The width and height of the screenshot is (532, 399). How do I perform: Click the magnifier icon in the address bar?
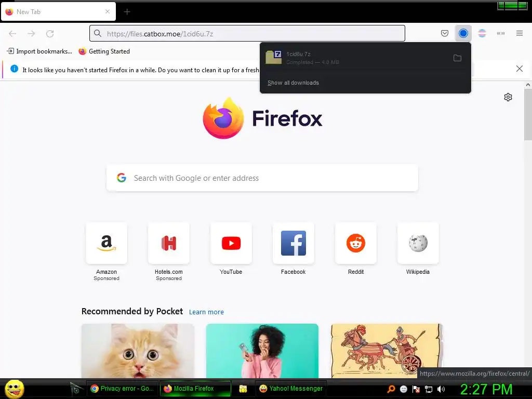click(x=98, y=33)
